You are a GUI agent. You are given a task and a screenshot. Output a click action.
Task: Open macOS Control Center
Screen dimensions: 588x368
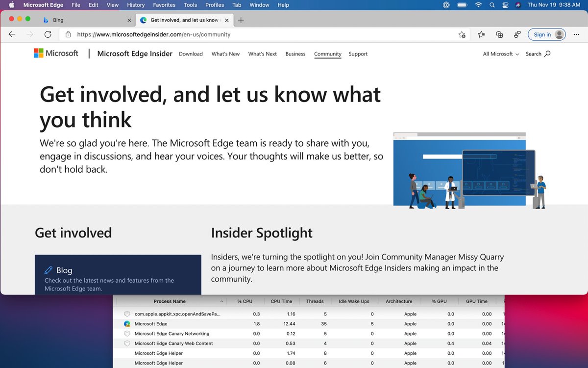(x=505, y=5)
